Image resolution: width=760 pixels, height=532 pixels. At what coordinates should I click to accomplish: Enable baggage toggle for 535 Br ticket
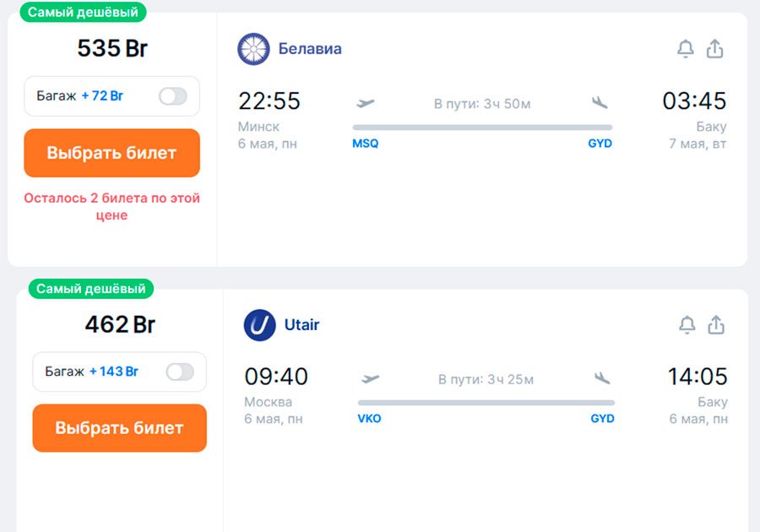pyautogui.click(x=173, y=96)
